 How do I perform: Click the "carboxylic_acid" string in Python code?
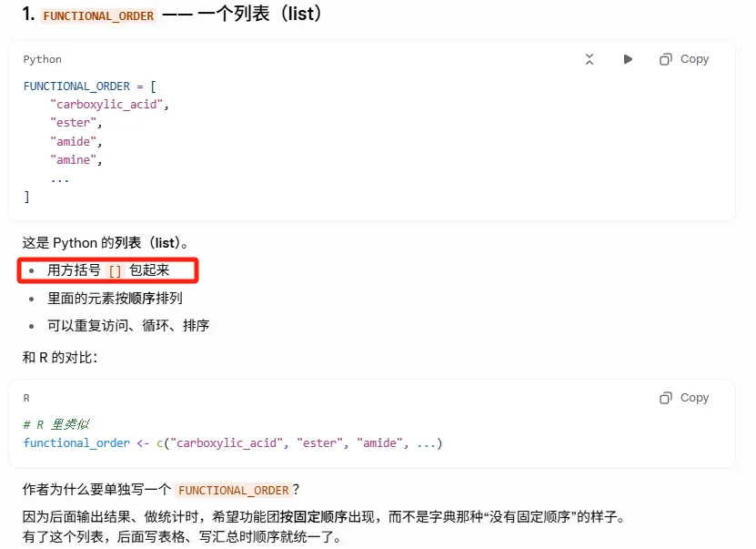click(106, 104)
